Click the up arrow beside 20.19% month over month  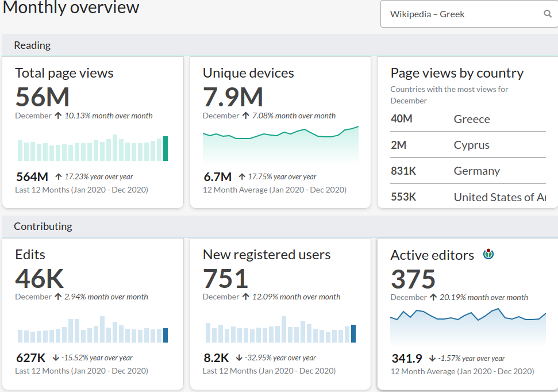433,297
